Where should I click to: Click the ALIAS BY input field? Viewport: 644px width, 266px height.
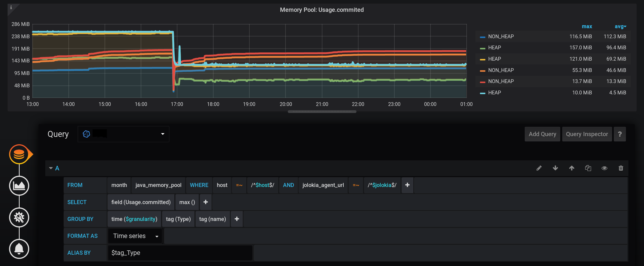point(180,253)
